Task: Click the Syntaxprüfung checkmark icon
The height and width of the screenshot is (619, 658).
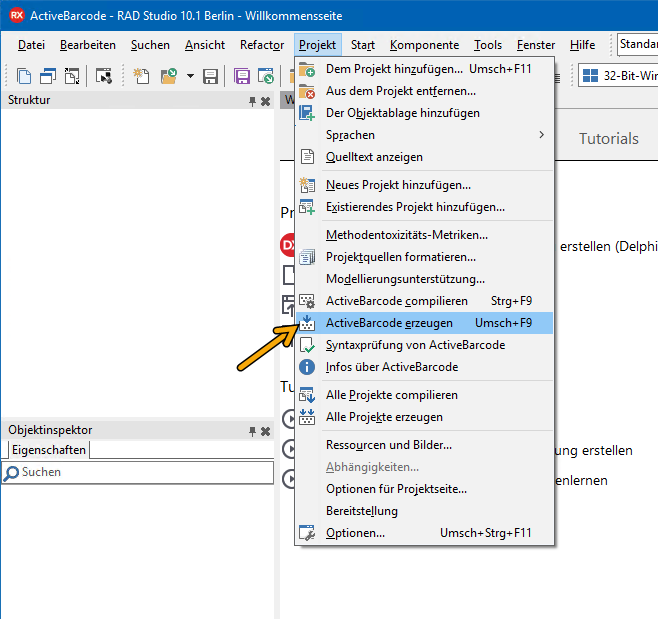Action: click(307, 345)
